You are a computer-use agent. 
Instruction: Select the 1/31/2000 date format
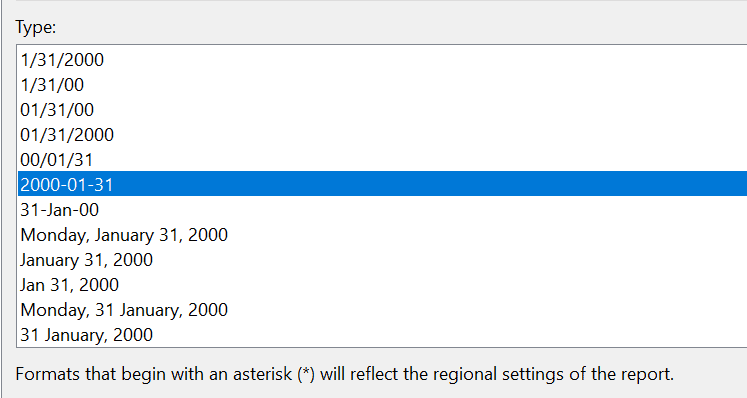(382, 60)
